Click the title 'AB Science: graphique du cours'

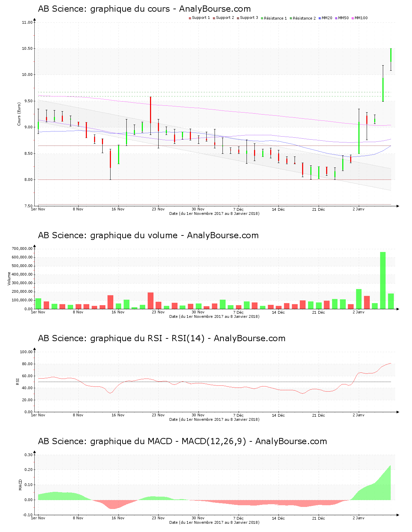coord(104,9)
